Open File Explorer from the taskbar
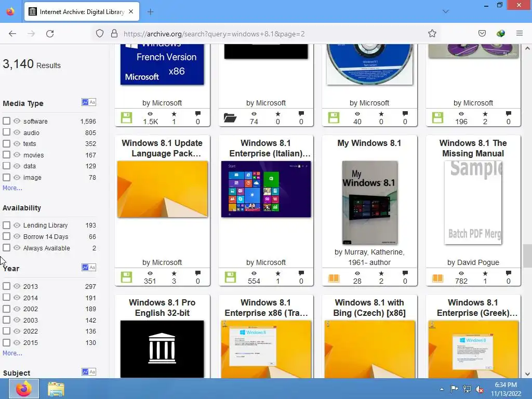Viewport: 532px width, 399px height. click(x=56, y=389)
